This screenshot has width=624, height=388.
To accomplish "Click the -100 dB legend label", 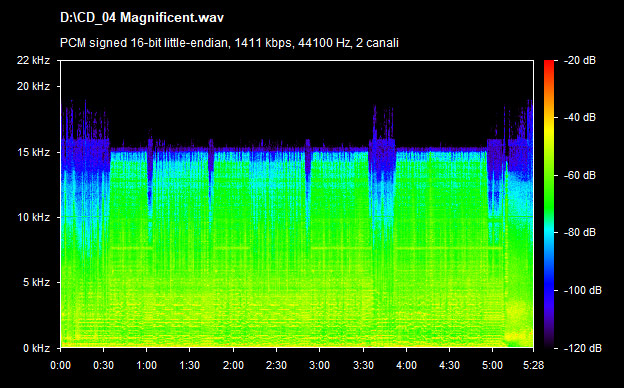I will [583, 291].
